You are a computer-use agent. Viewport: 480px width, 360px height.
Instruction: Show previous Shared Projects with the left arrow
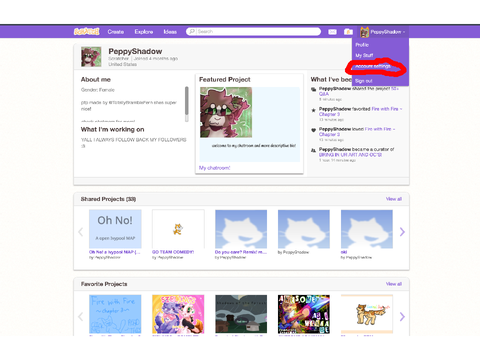pyautogui.click(x=81, y=232)
